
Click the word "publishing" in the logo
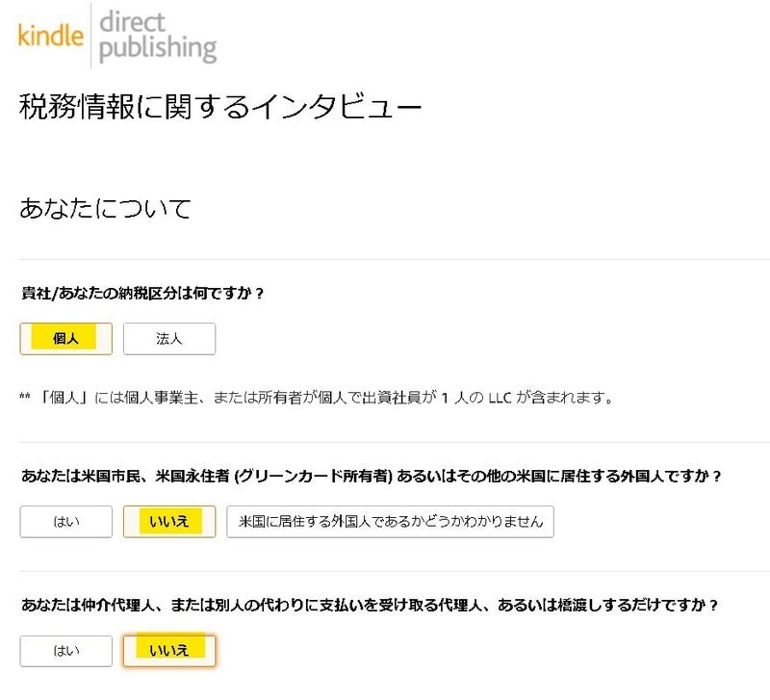coord(158,48)
